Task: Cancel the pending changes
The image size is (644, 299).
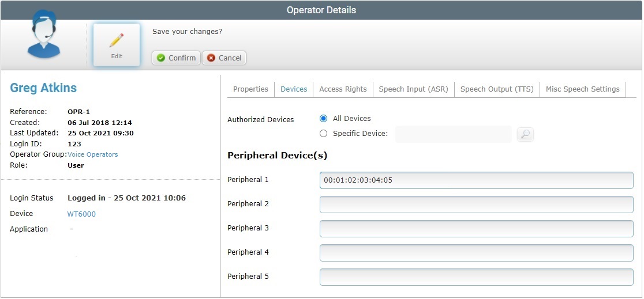Action: click(224, 58)
